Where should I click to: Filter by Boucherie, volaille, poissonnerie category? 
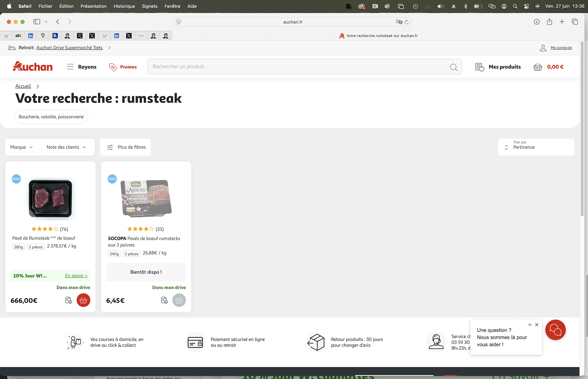(x=51, y=117)
